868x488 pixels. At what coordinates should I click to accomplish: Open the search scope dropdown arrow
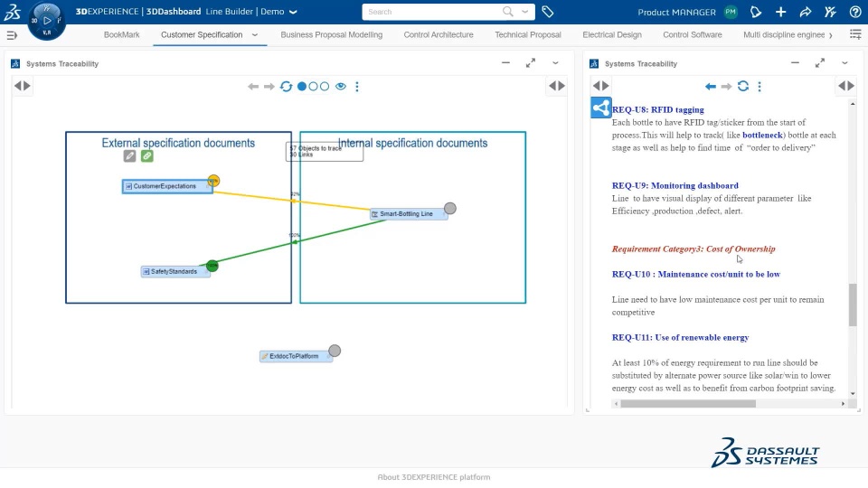tap(524, 12)
